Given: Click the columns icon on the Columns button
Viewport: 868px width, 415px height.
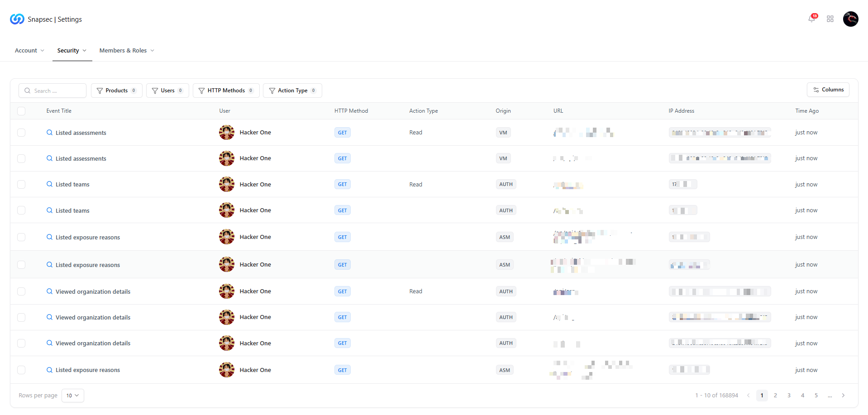Looking at the screenshot, I should (816, 90).
